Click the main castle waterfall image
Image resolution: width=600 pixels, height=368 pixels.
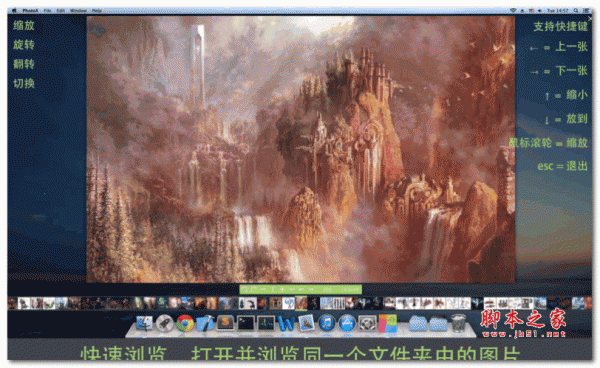coord(301,149)
